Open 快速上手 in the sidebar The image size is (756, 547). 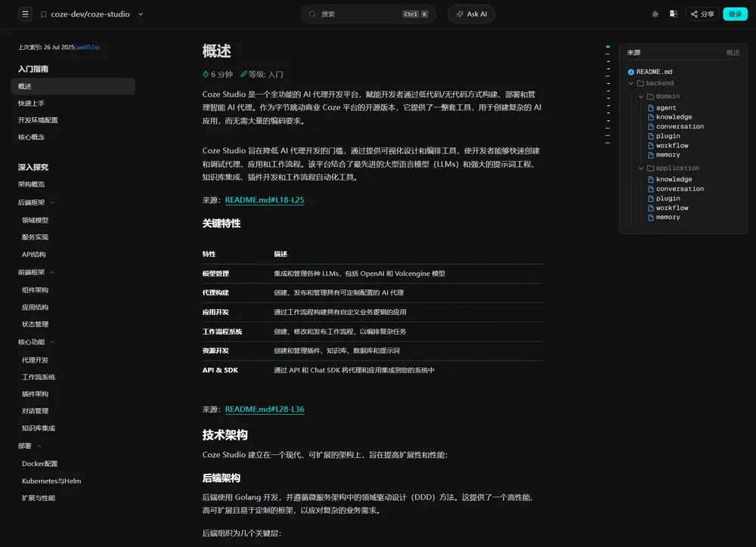(x=32, y=104)
